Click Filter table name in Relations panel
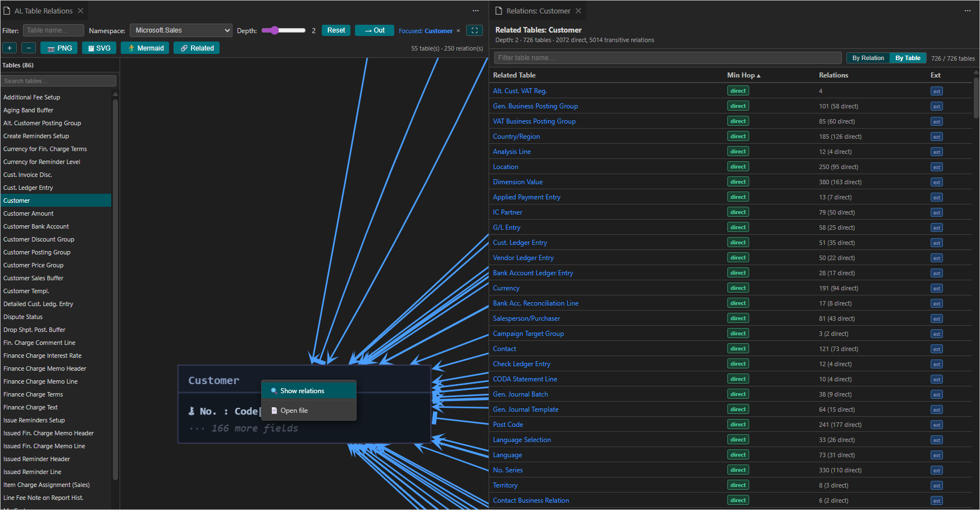Image resolution: width=980 pixels, height=510 pixels. click(668, 58)
